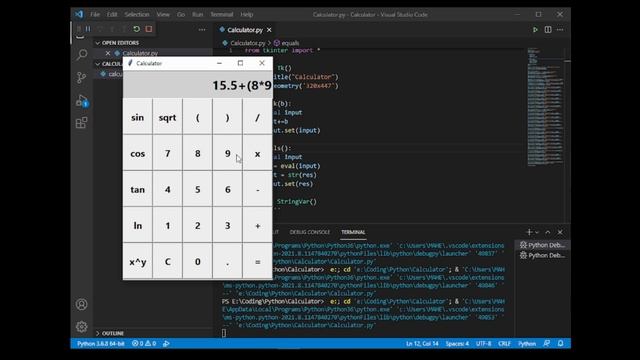Open the feedback icon in status bar
640x360 pixels.
tap(547, 344)
